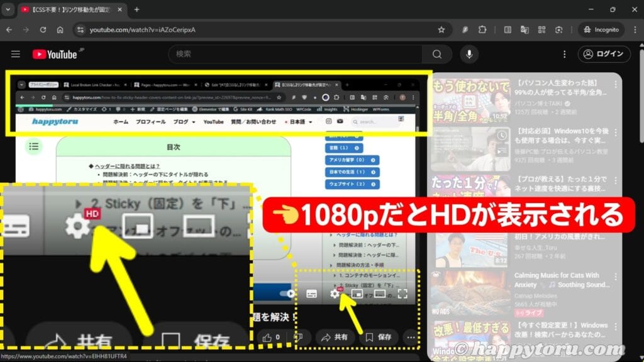Click the YouTube search magnifier button
Screen dimensions: 644x362
[437, 54]
